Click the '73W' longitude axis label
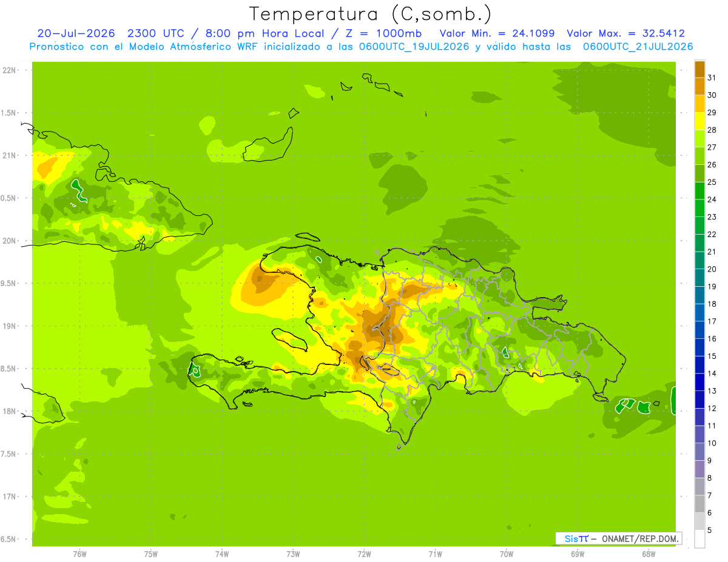 click(x=293, y=554)
